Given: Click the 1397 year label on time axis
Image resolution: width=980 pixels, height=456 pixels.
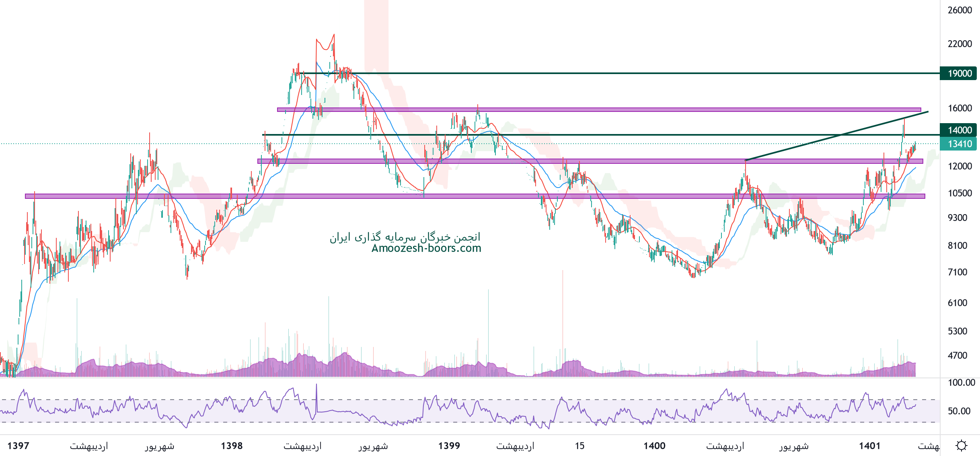Looking at the screenshot, I should 18,446.
